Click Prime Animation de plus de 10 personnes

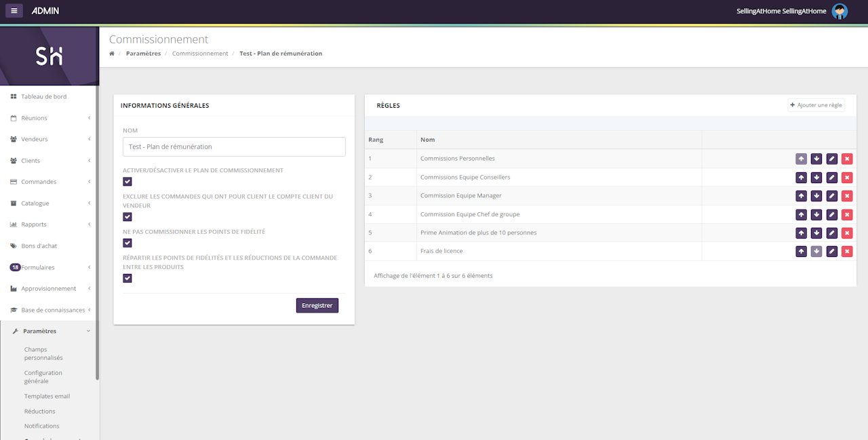(478, 233)
